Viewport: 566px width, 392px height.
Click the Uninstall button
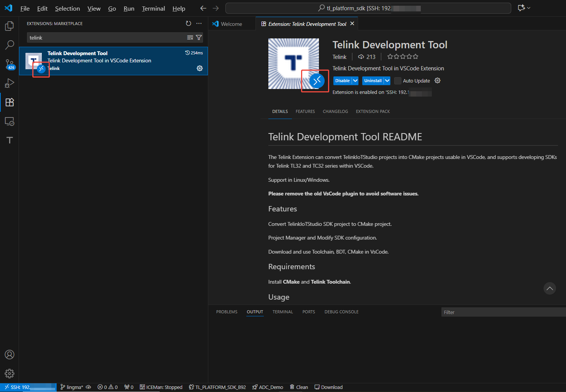(x=373, y=81)
